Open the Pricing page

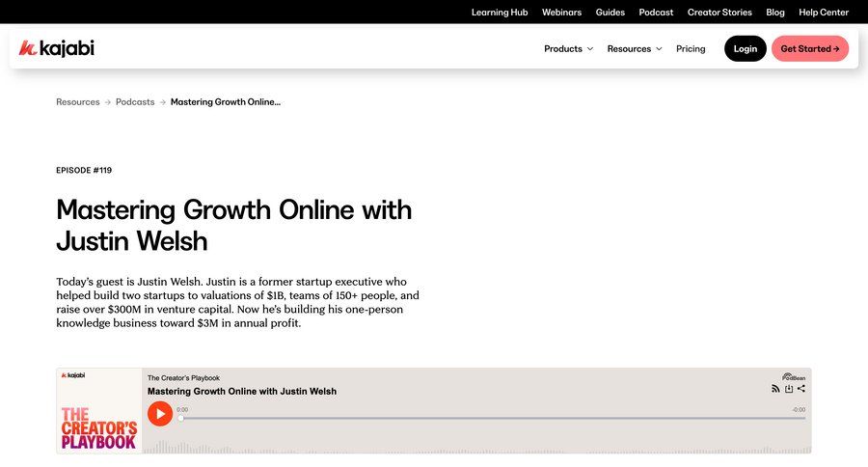691,49
